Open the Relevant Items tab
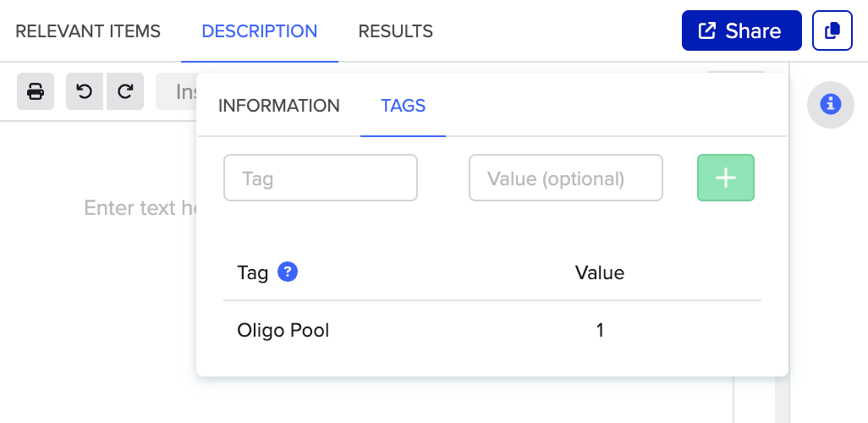This screenshot has width=868, height=423. pyautogui.click(x=88, y=31)
